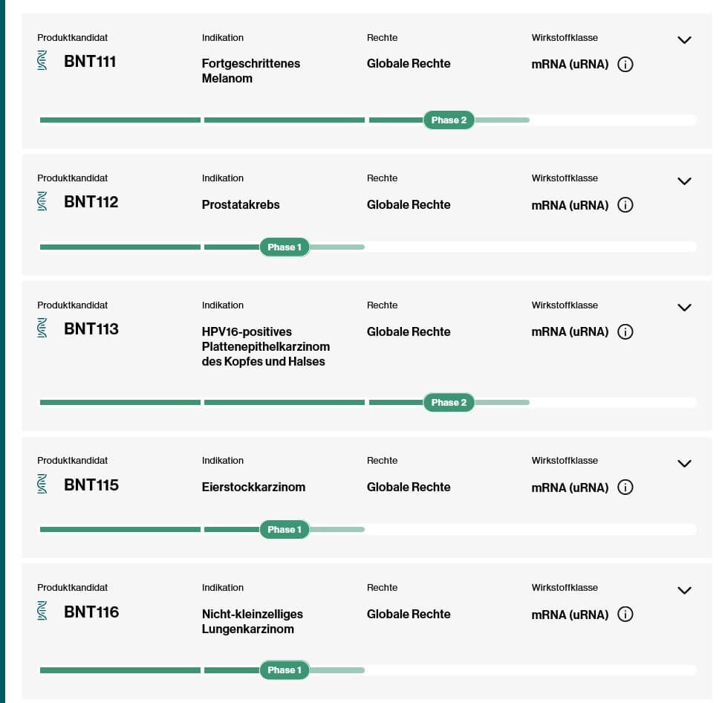728x703 pixels.
Task: Expand the BNT116 lung carcinoma card
Action: coord(684,591)
